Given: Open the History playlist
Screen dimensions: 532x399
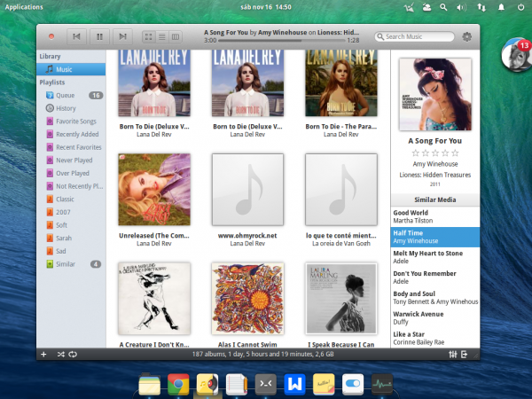Looking at the screenshot, I should [x=71, y=108].
